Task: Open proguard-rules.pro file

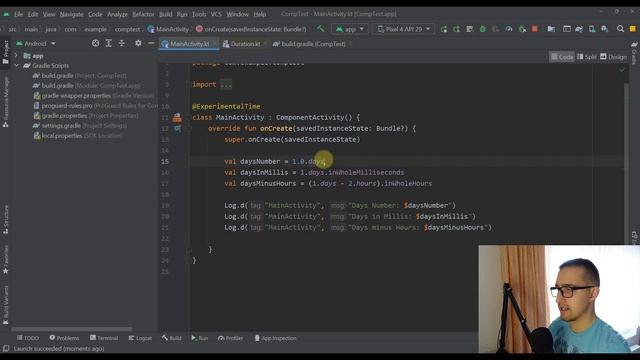Action: coord(67,105)
